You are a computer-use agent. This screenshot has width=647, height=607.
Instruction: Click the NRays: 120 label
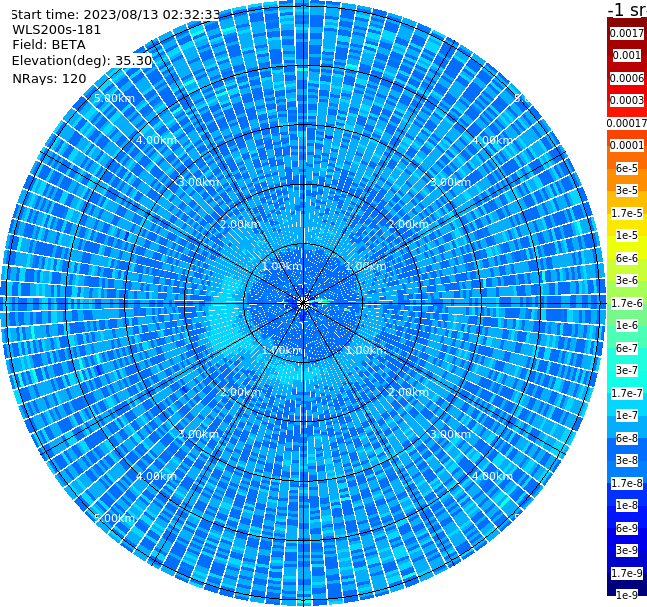pos(49,78)
